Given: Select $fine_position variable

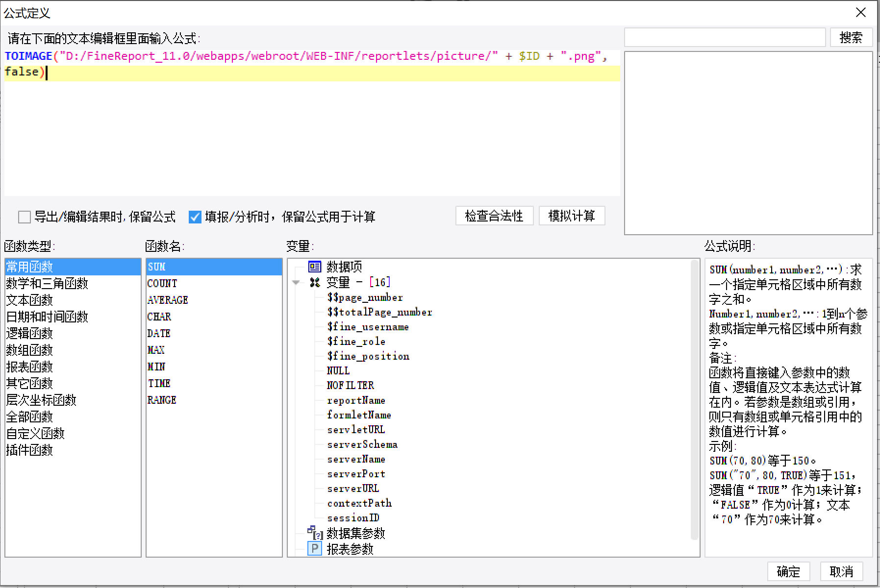Looking at the screenshot, I should pos(368,356).
